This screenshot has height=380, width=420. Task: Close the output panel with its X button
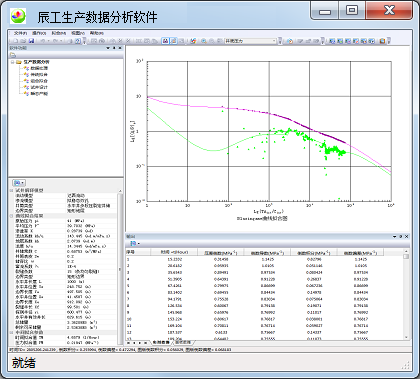406,236
